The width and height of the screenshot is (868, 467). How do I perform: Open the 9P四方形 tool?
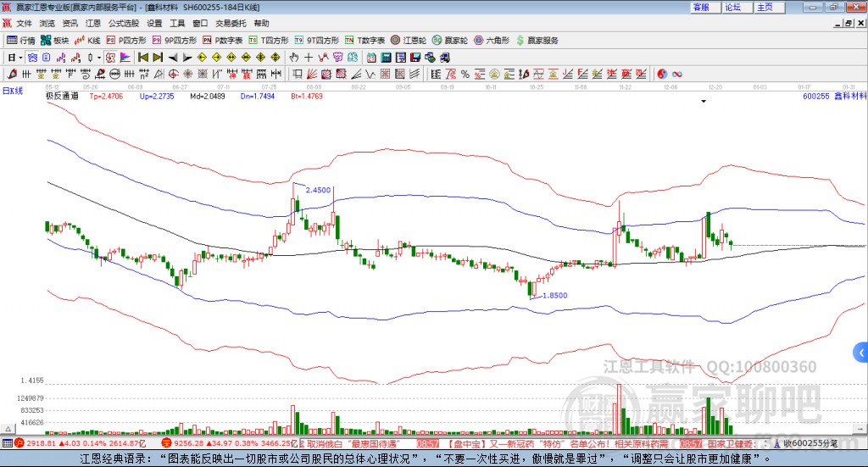(175, 41)
